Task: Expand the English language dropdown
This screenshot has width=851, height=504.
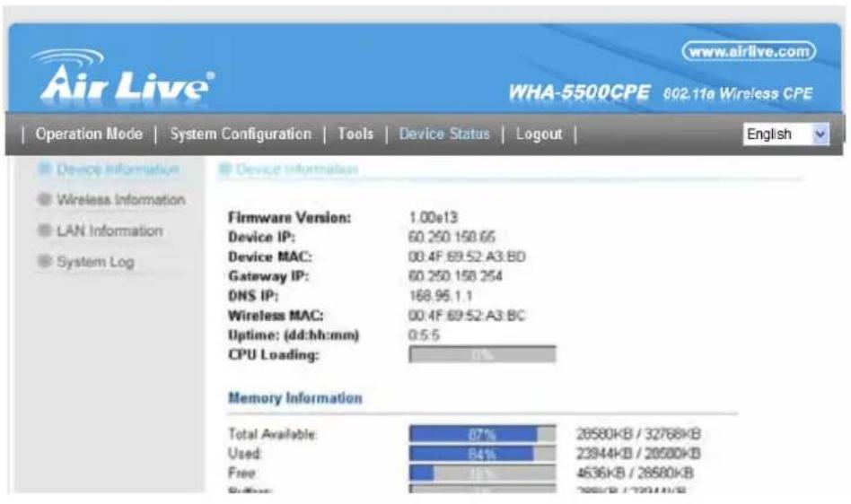Action: point(785,135)
